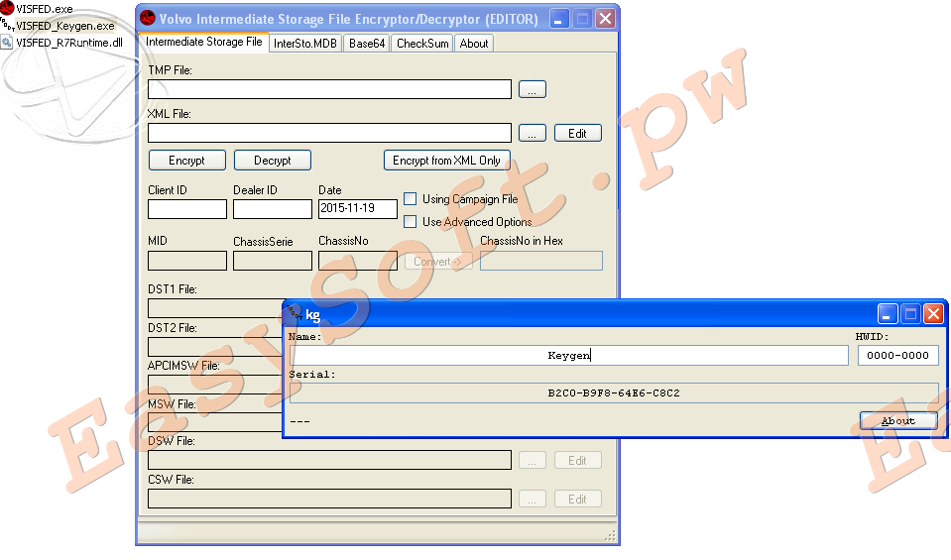The height and width of the screenshot is (560, 951).
Task: Minimize the kg keygen window
Action: point(888,313)
